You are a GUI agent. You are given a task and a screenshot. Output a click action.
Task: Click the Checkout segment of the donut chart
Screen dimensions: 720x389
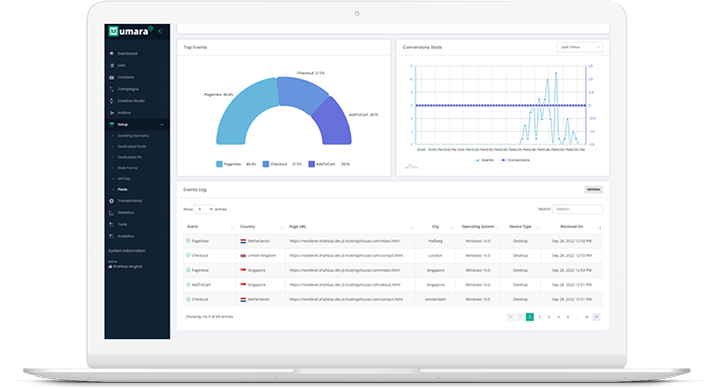tap(301, 93)
